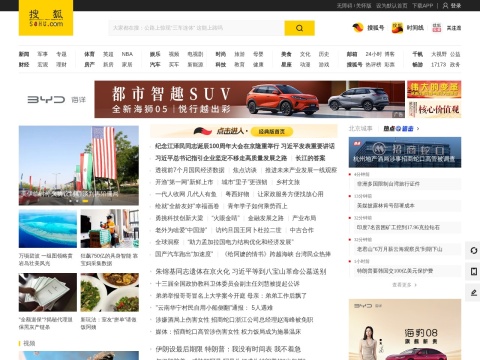Viewport: 480px width, 360px height.
Task: Click the search input field
Action: pyautogui.click(x=196, y=28)
